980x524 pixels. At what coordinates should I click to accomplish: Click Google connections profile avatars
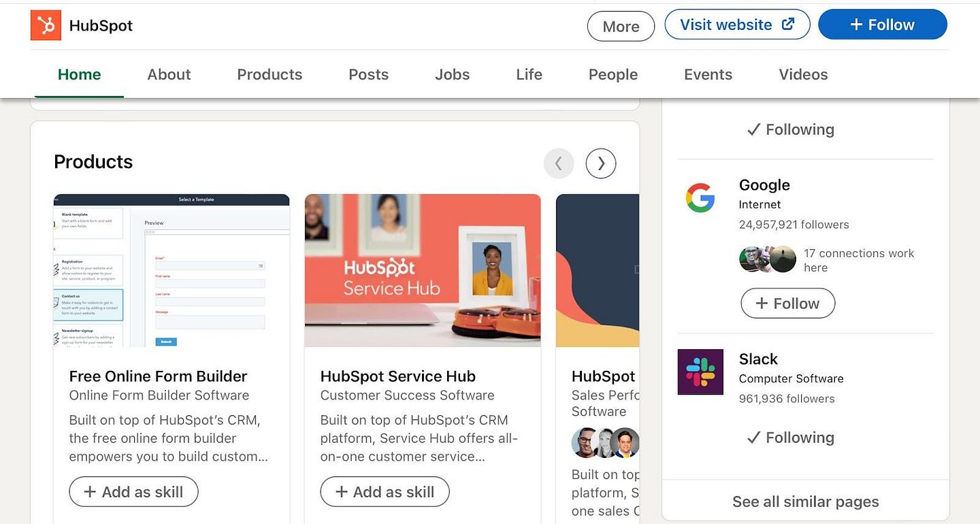point(768,259)
